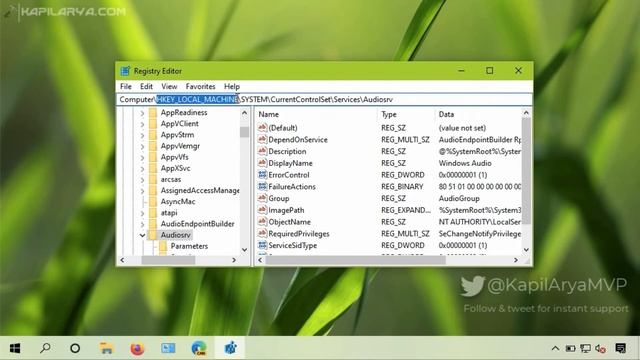640x360 pixels.
Task: Launch Firefox from the taskbar
Action: tap(137, 348)
